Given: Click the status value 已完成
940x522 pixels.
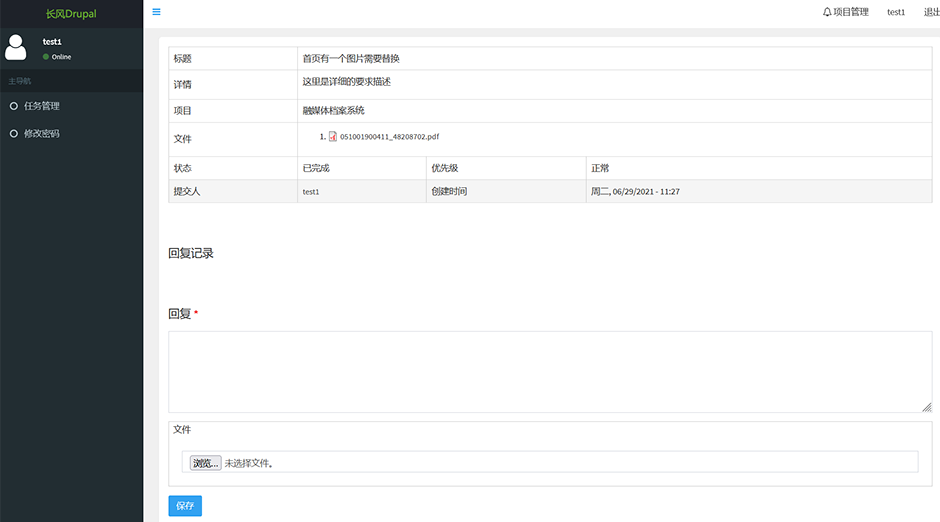Looking at the screenshot, I should point(316,168).
